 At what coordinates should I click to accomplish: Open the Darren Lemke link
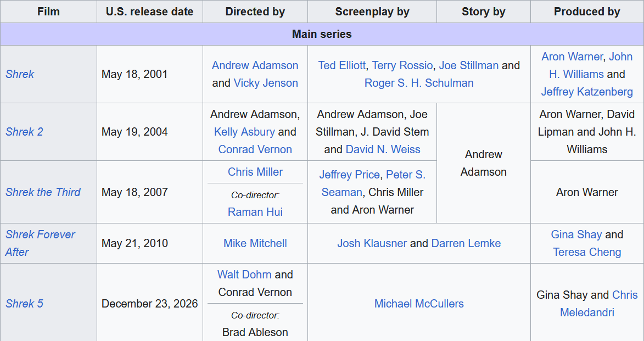point(466,243)
